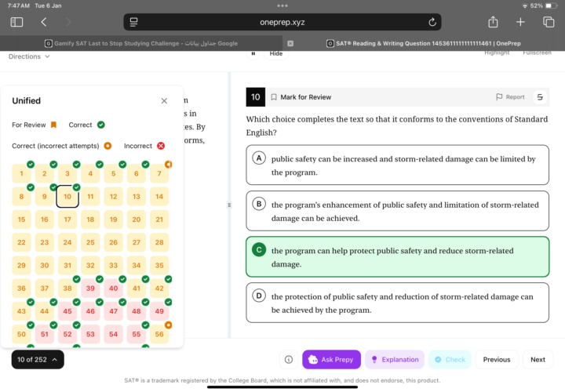Select answer choice B
The height and width of the screenshot is (392, 565).
pos(398,211)
